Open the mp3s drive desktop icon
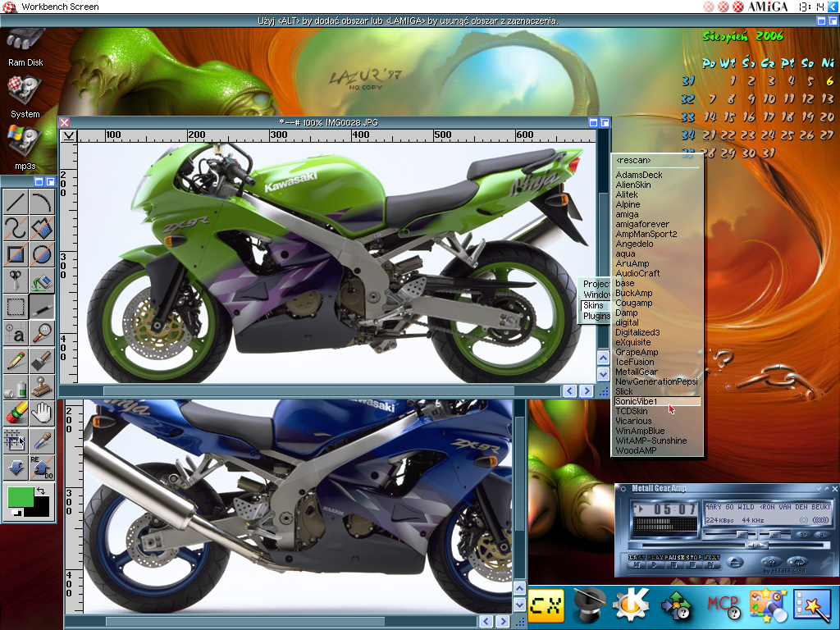 click(25, 149)
